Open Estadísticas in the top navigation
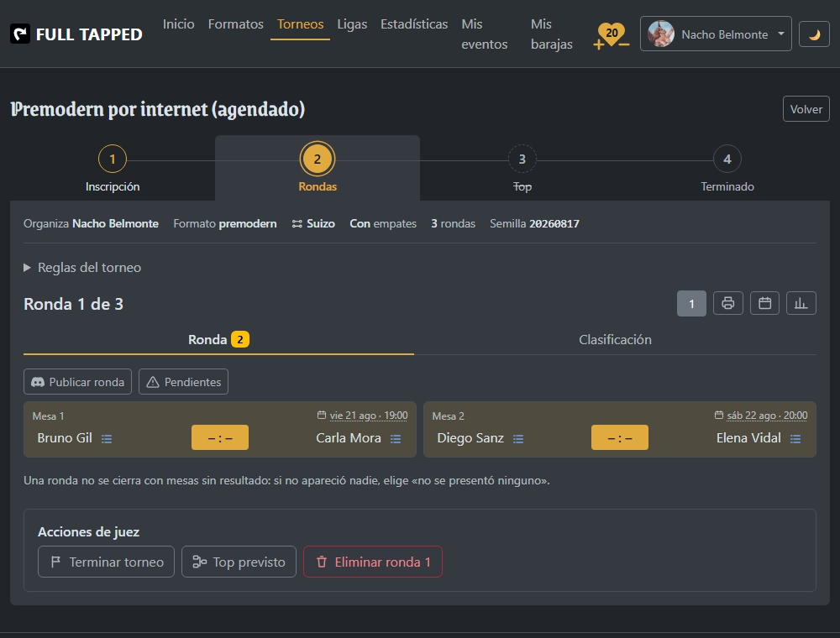The height and width of the screenshot is (638, 840). [x=414, y=24]
